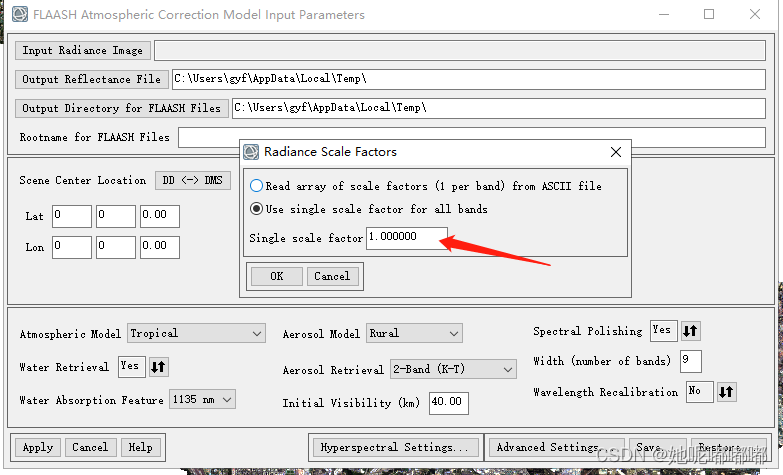Click the Output Directory path field
Viewport: 783px width, 475px height.
tap(498, 108)
